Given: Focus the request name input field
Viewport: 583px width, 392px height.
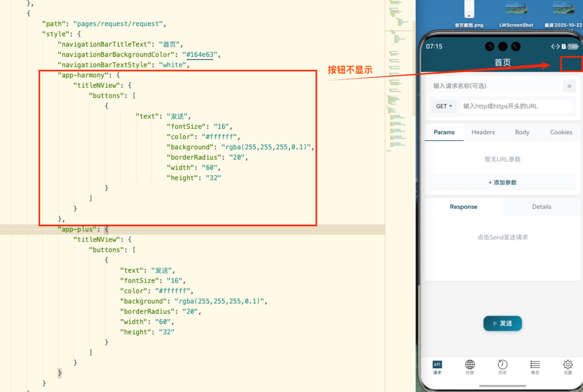Looking at the screenshot, I should (495, 86).
